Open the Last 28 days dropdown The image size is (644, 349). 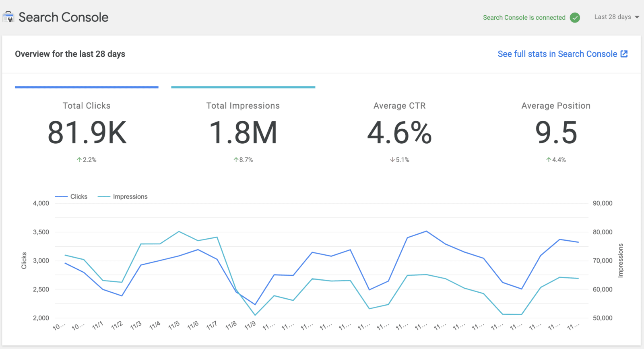coord(613,17)
